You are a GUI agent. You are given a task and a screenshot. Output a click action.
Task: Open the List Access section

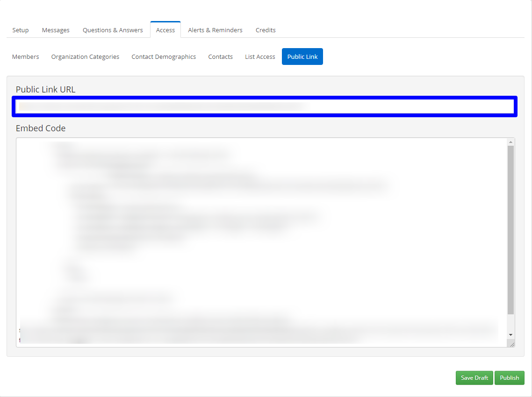click(259, 57)
